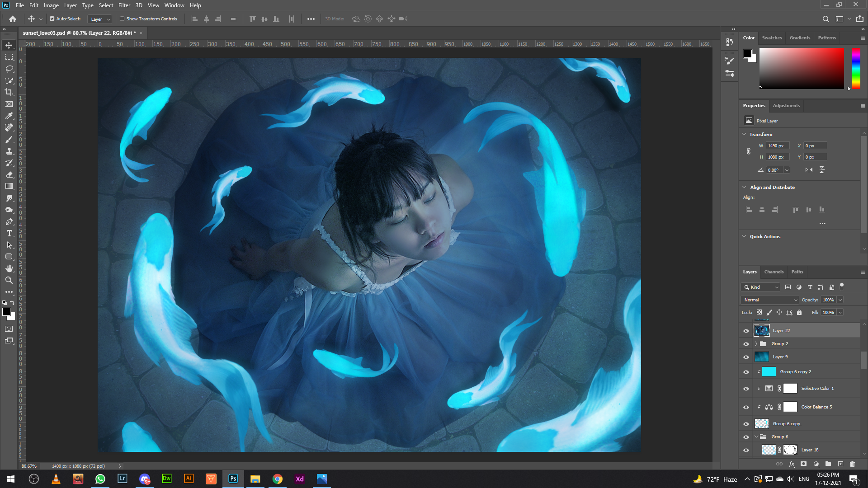This screenshot has height=488, width=868.
Task: Open Adobe XD from the taskbar
Action: [x=299, y=479]
